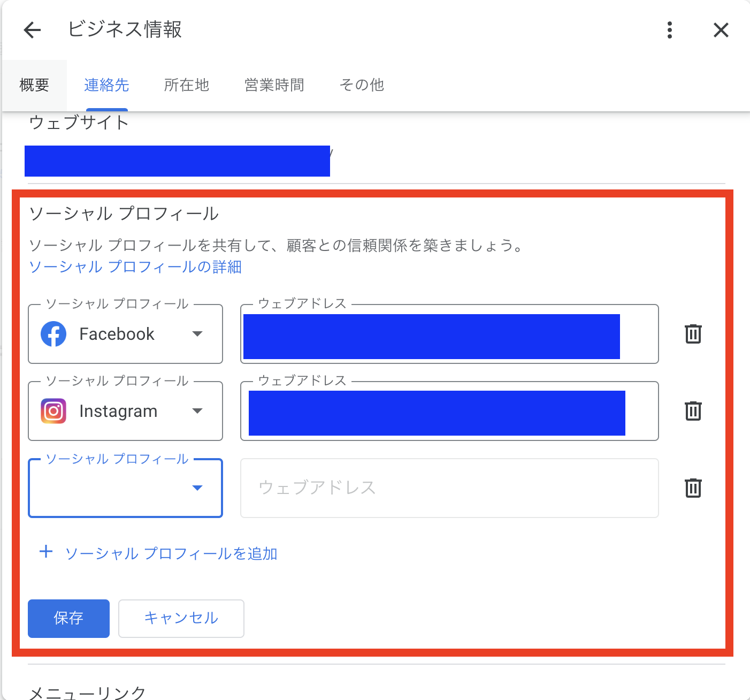Viewport: 750px width, 700px height.
Task: Close the ビジネス情報 dialog
Action: (721, 30)
